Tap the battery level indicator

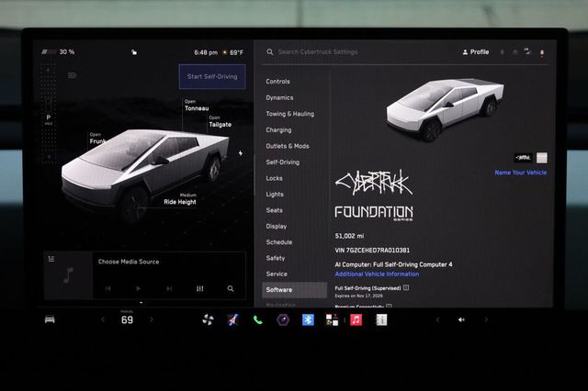click(x=58, y=51)
